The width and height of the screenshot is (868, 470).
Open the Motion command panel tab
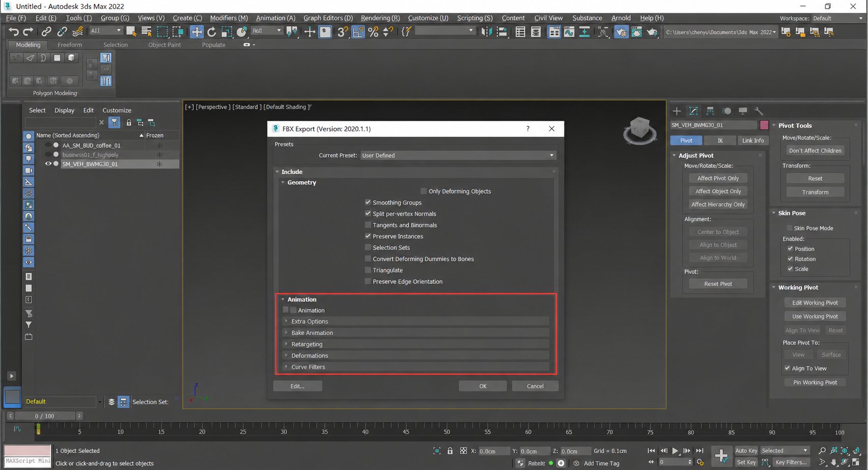726,111
